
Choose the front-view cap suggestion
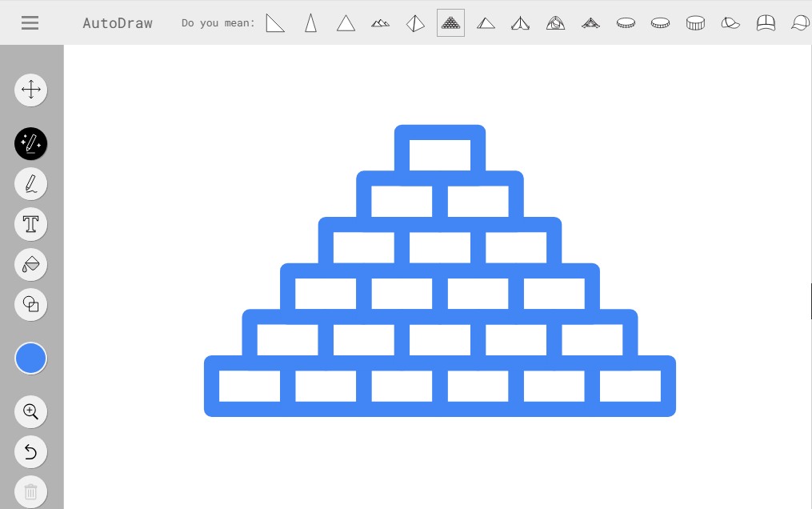point(766,23)
